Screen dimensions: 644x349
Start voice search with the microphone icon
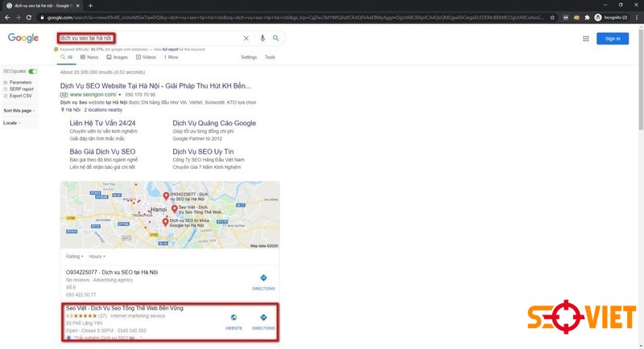(262, 38)
